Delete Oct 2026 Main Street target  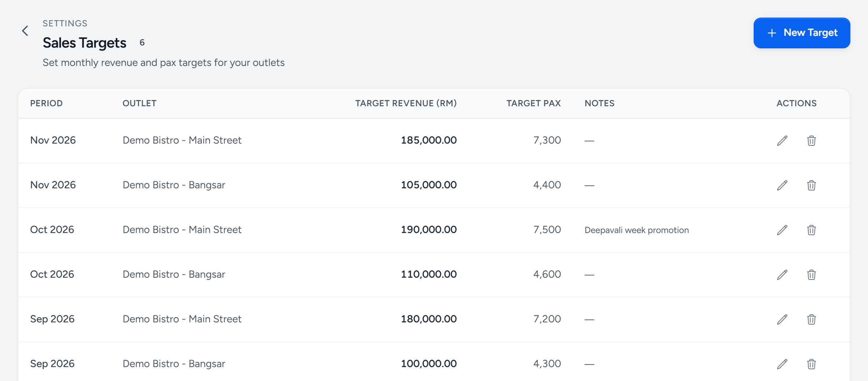tap(812, 230)
